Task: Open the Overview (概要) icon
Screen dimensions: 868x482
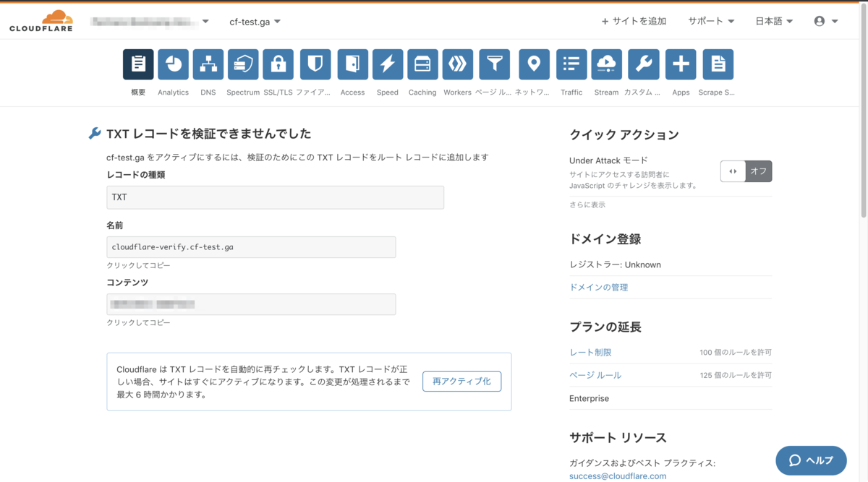Action: click(138, 64)
